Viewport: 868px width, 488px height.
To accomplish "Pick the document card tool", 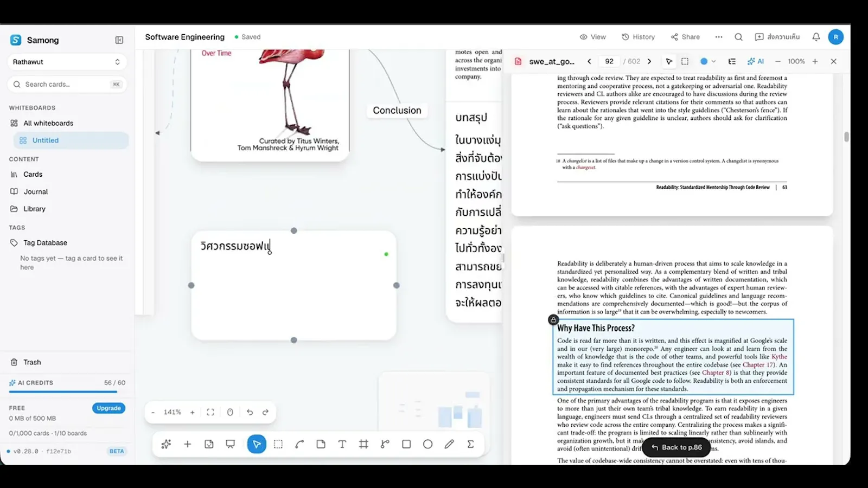I will click(321, 444).
